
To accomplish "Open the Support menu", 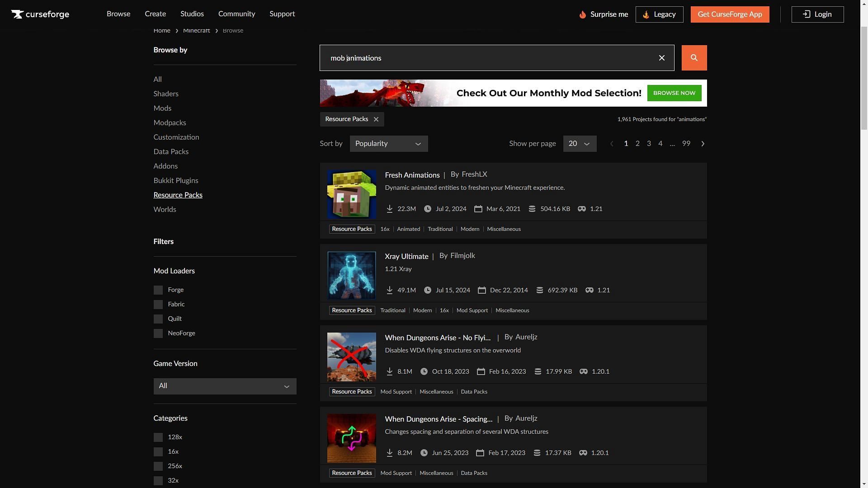I will (282, 14).
